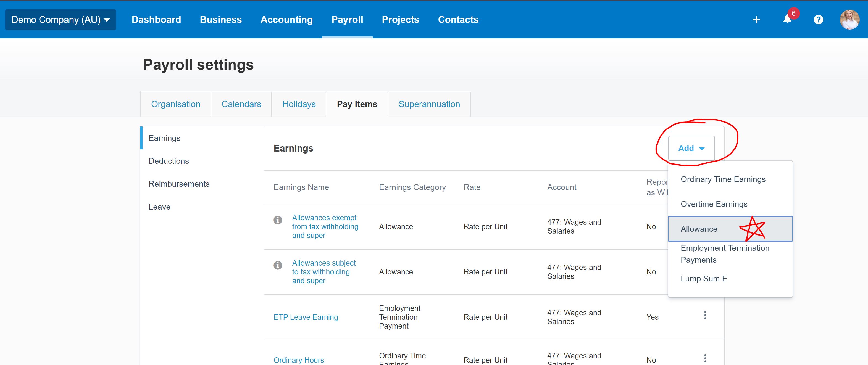Switch to the Superannuation tab
This screenshot has height=365, width=868.
point(429,104)
